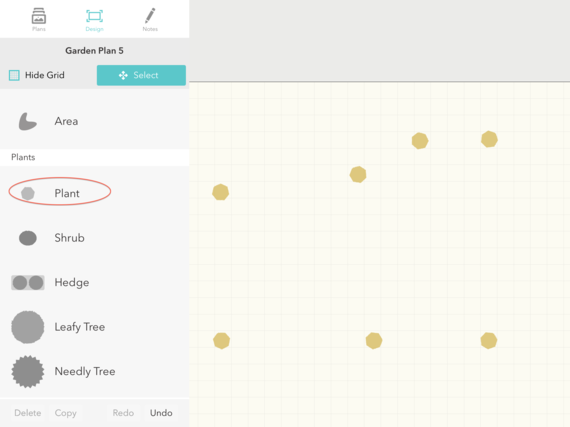Select the Shrub oval icon

28,238
